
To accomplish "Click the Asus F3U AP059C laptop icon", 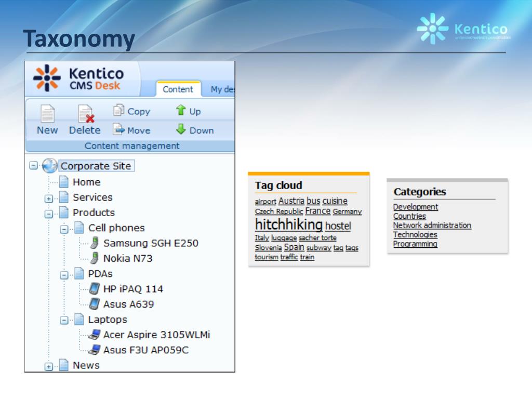I will point(95,350).
